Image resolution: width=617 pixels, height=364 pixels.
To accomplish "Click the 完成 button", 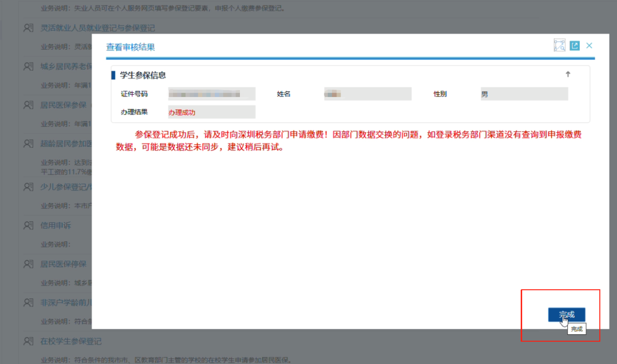I will coord(566,314).
